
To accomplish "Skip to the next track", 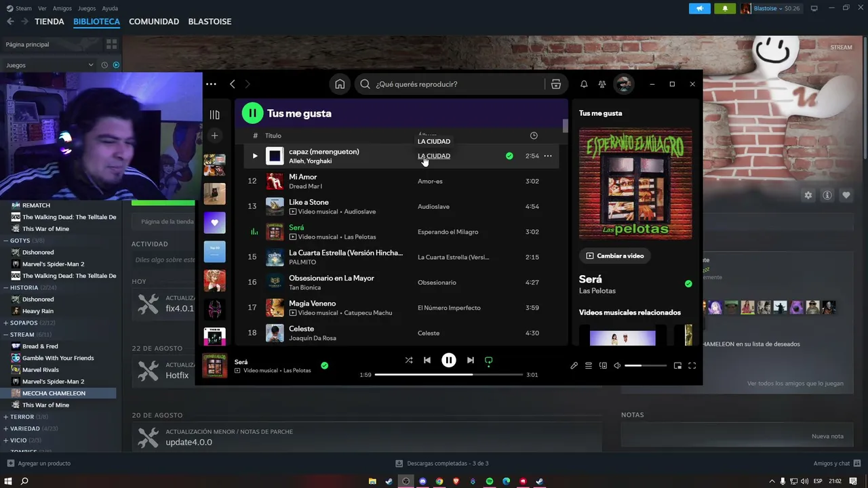I will (x=470, y=360).
